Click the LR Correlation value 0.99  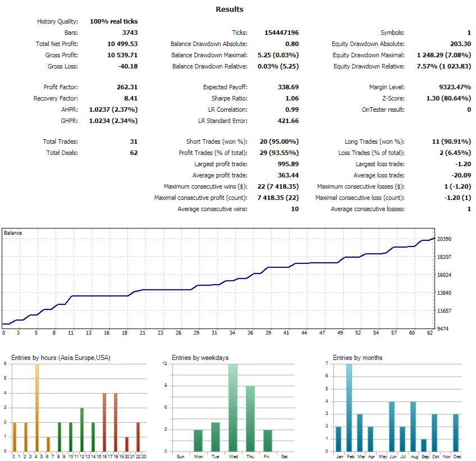click(292, 109)
